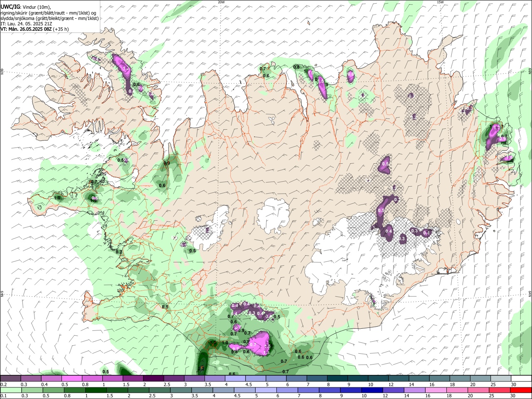Click the dark teal 8–9 swatch in the top legend row
The image size is (532, 399).
pos(337,379)
